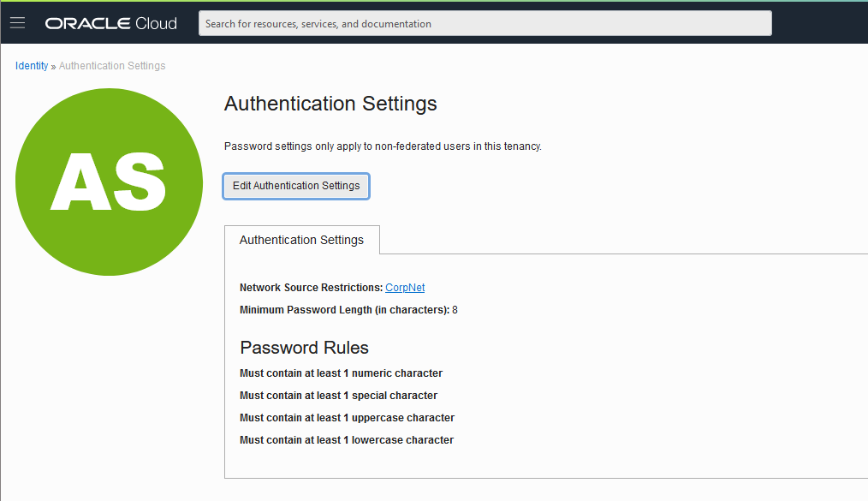Click the Minimum Password Length label

pyautogui.click(x=344, y=310)
